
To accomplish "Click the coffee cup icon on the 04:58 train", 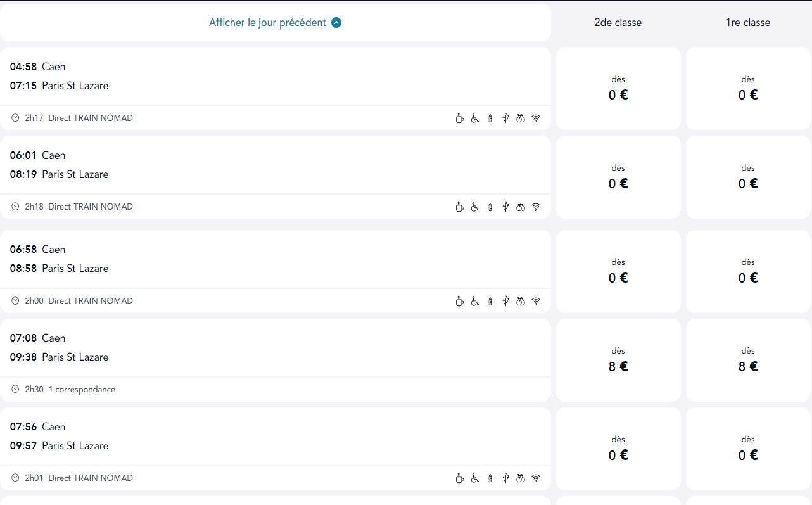I will 460,118.
